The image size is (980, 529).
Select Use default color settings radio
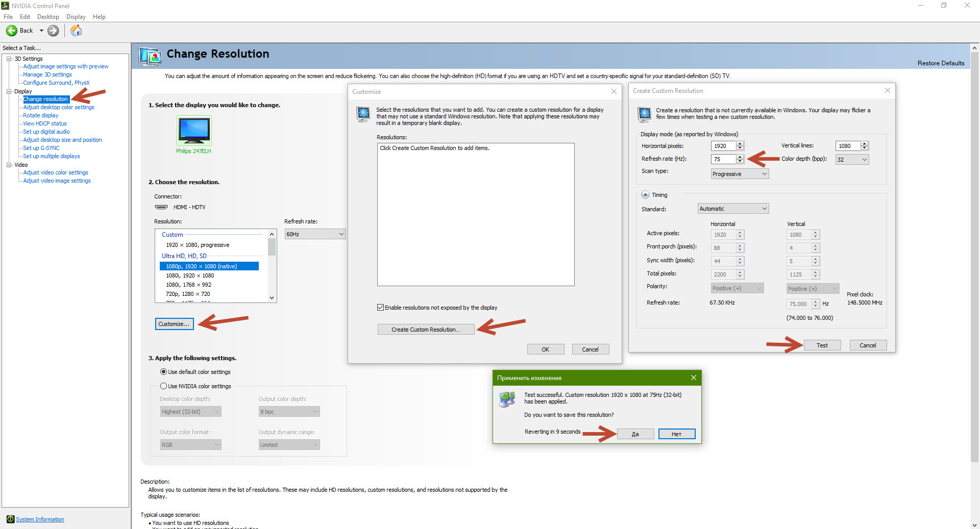tap(164, 372)
